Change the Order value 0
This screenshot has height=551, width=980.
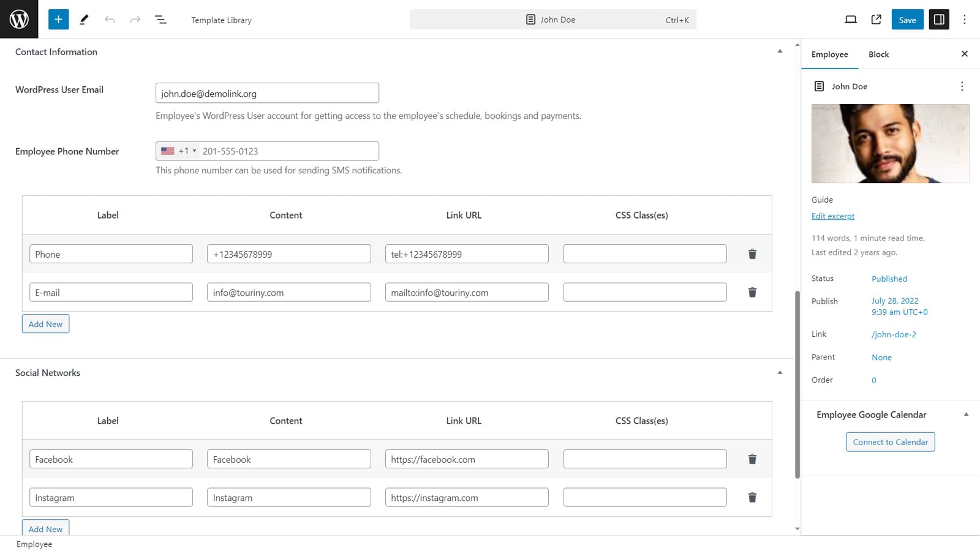click(x=873, y=380)
